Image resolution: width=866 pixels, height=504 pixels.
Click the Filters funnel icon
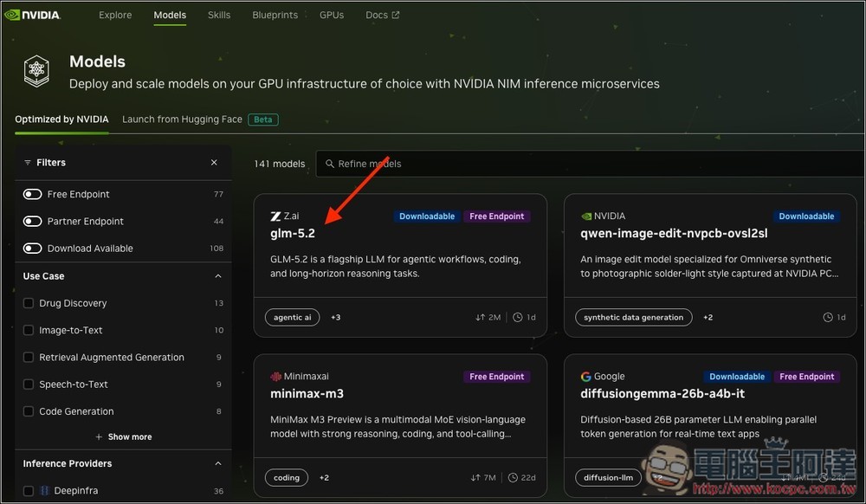pyautogui.click(x=27, y=162)
